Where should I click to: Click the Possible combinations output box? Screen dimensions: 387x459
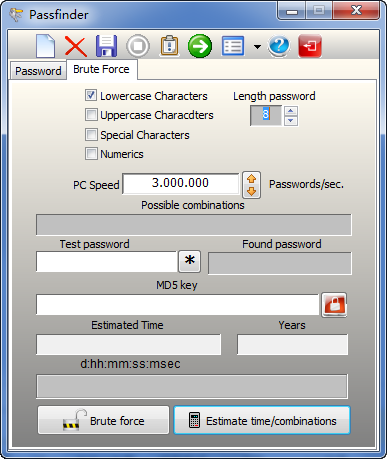193,225
